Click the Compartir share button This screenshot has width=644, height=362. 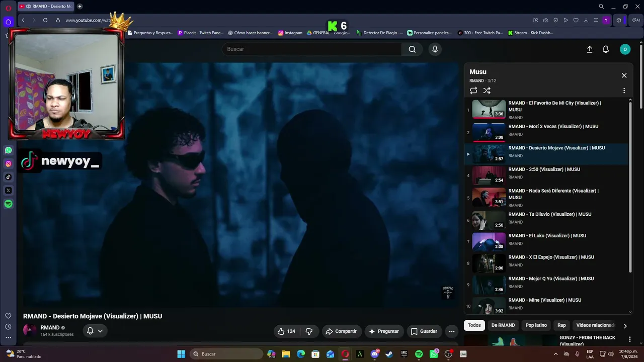pyautogui.click(x=342, y=331)
